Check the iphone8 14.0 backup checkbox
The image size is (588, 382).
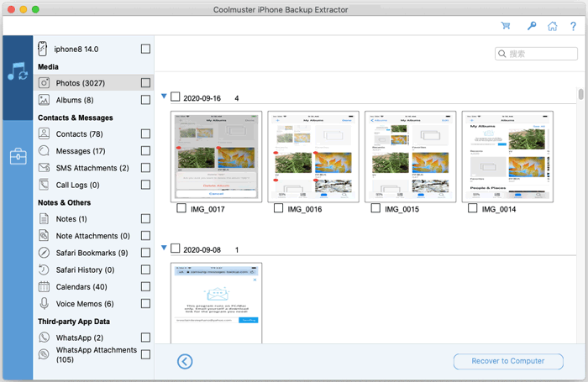145,49
